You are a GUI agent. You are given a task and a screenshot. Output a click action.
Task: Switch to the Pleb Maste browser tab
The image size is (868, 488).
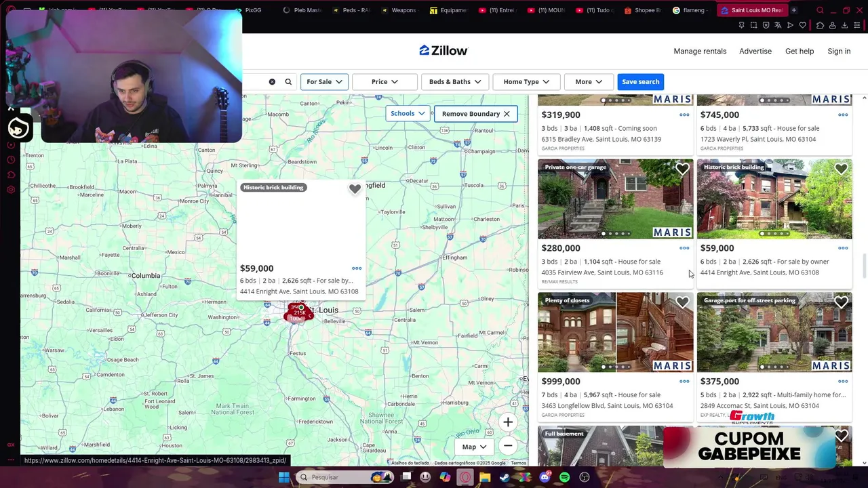pyautogui.click(x=302, y=10)
